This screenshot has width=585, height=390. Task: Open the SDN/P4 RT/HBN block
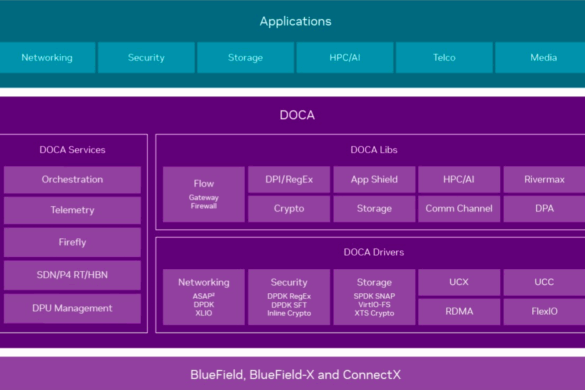click(72, 275)
